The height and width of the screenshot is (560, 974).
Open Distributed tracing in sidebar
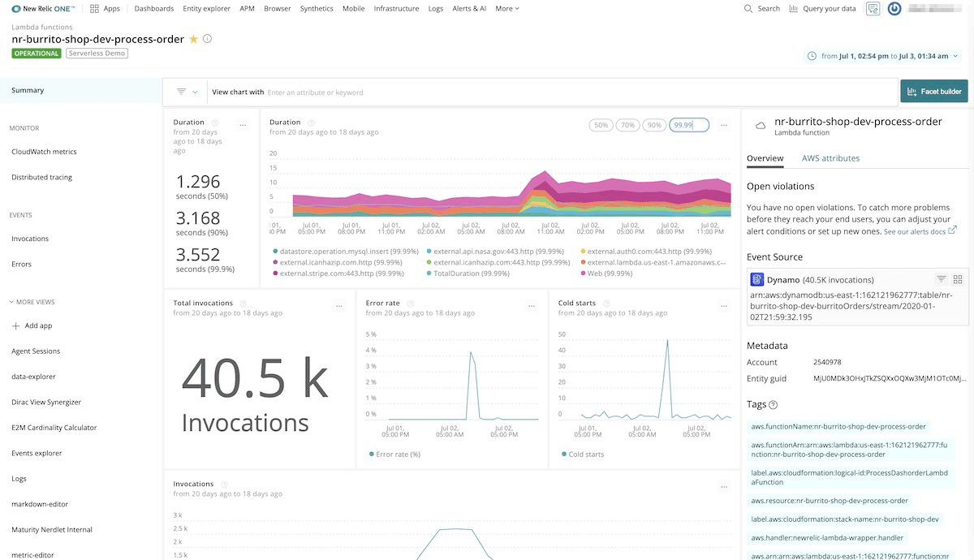(41, 177)
